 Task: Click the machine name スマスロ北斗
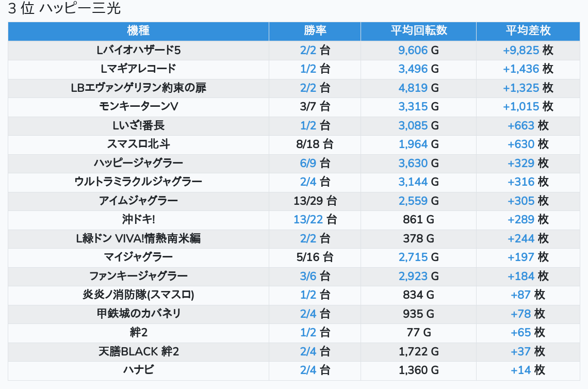click(x=138, y=144)
